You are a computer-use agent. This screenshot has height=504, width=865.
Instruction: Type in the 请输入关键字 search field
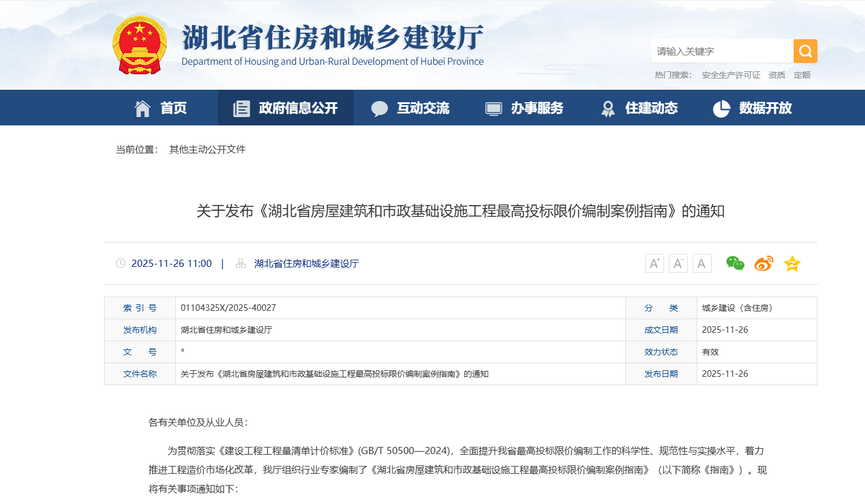click(722, 51)
